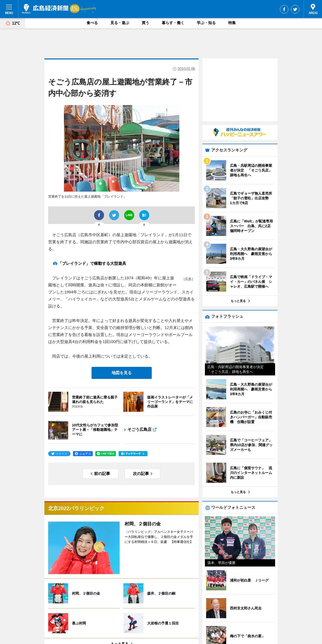Viewport: 322px width, 644px height.
Task: Open ワールドフォト 張本、早田が優勝 photo
Action: (x=240, y=541)
